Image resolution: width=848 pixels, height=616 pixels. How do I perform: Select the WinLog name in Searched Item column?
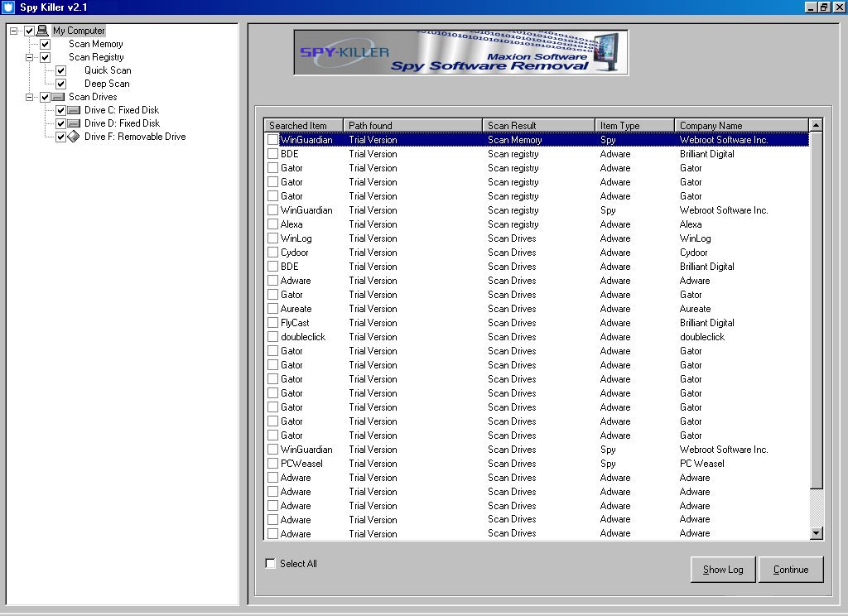click(x=296, y=238)
